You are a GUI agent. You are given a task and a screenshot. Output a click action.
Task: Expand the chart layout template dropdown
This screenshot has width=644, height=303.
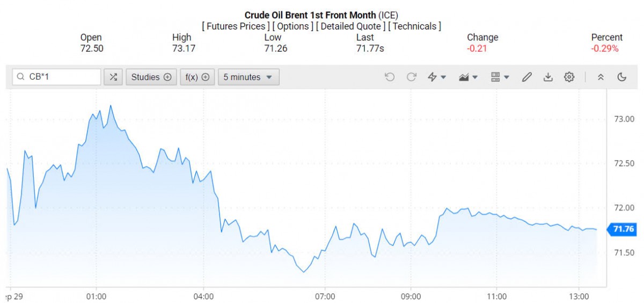click(x=500, y=77)
